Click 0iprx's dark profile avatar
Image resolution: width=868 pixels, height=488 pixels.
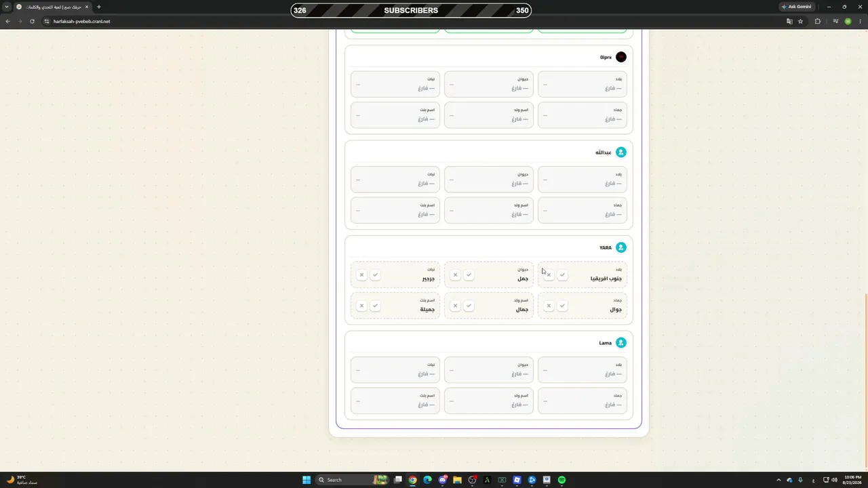tap(621, 57)
